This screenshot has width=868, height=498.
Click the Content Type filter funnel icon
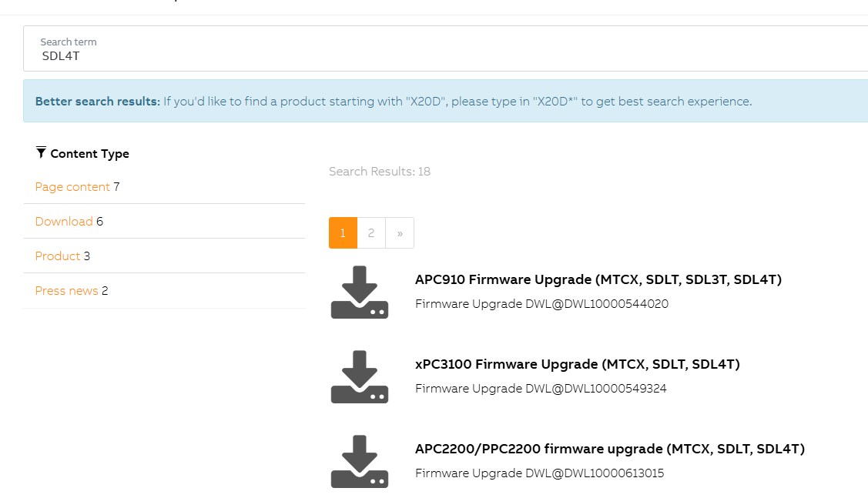(41, 152)
